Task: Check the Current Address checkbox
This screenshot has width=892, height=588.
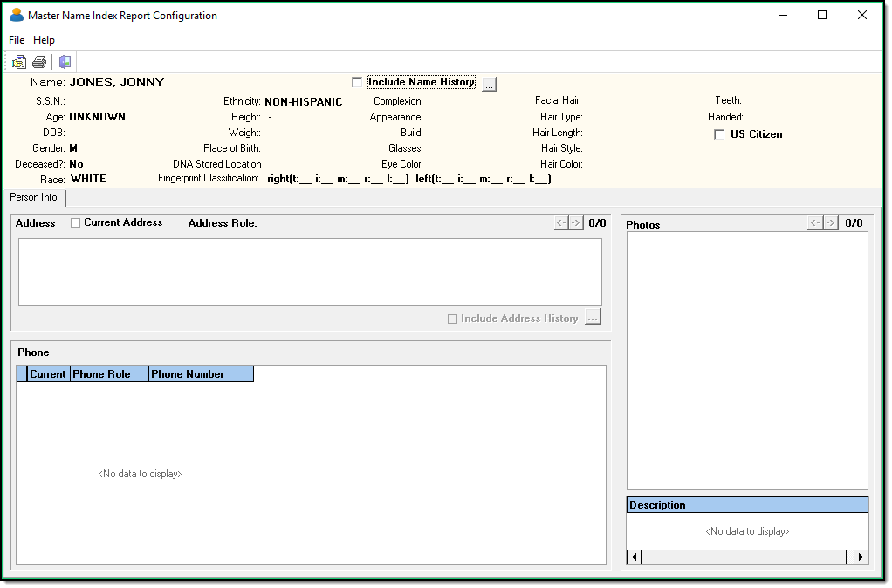Action: 75,223
